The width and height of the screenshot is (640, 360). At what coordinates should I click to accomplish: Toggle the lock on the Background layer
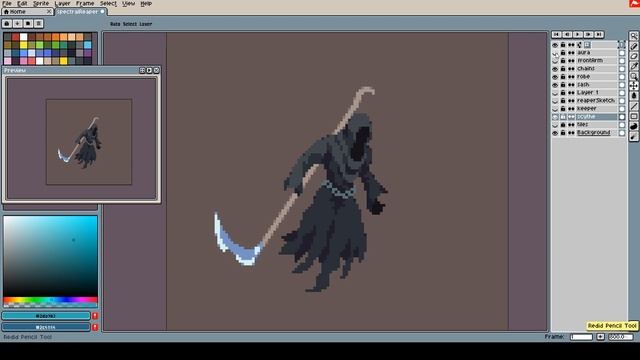click(x=563, y=133)
